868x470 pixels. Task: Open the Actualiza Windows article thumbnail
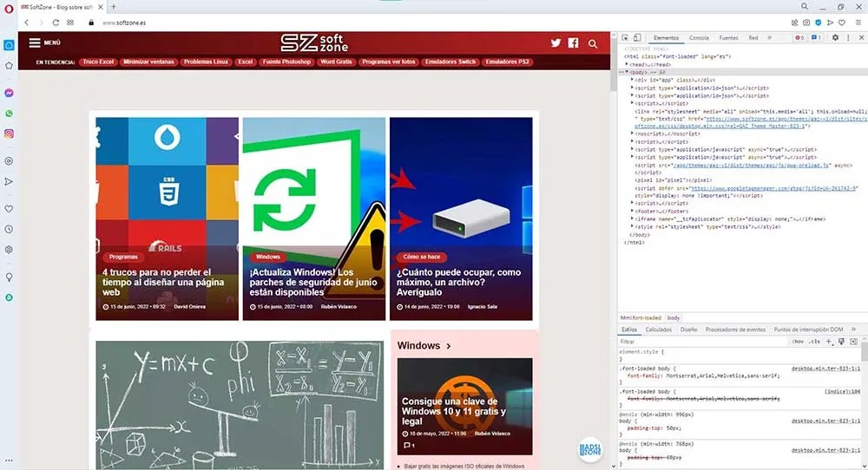[314, 219]
